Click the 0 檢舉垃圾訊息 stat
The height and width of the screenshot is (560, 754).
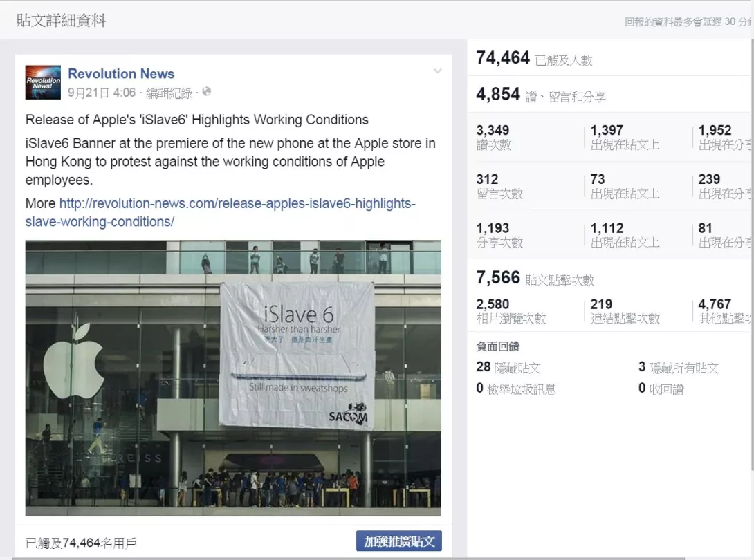[516, 389]
